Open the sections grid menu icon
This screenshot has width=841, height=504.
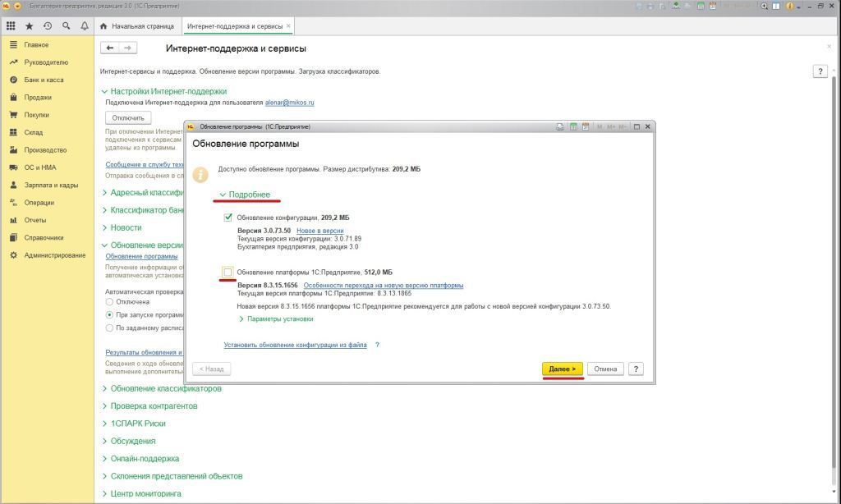click(x=11, y=25)
